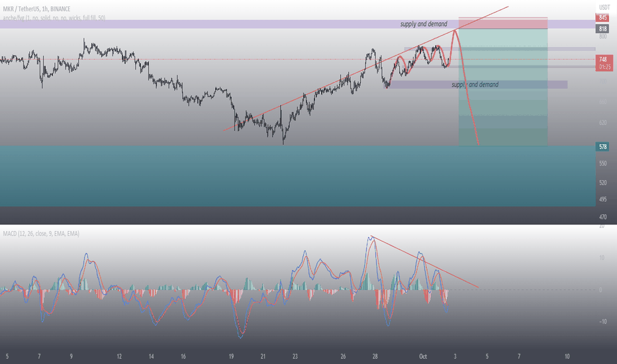
Task: Click the 470 price axis value
Action: click(x=603, y=217)
